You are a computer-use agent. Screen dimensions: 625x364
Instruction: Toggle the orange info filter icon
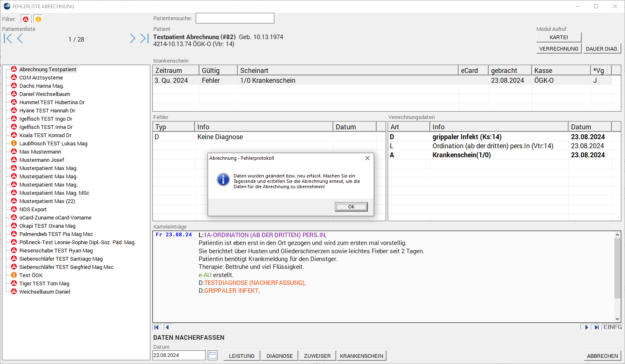[x=38, y=19]
